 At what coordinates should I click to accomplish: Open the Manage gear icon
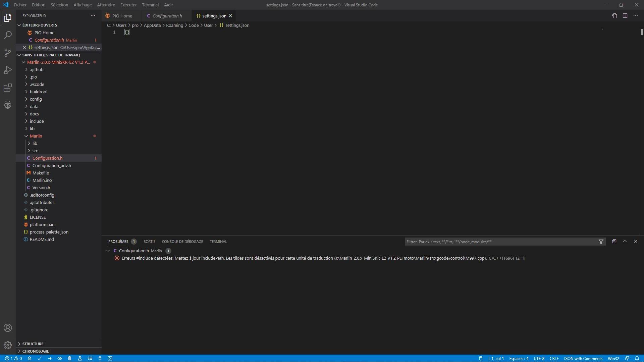[x=8, y=345]
